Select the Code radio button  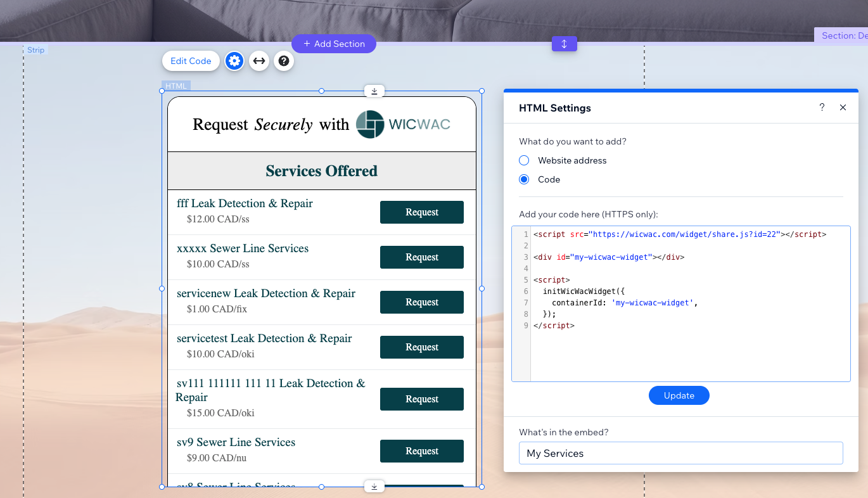524,179
